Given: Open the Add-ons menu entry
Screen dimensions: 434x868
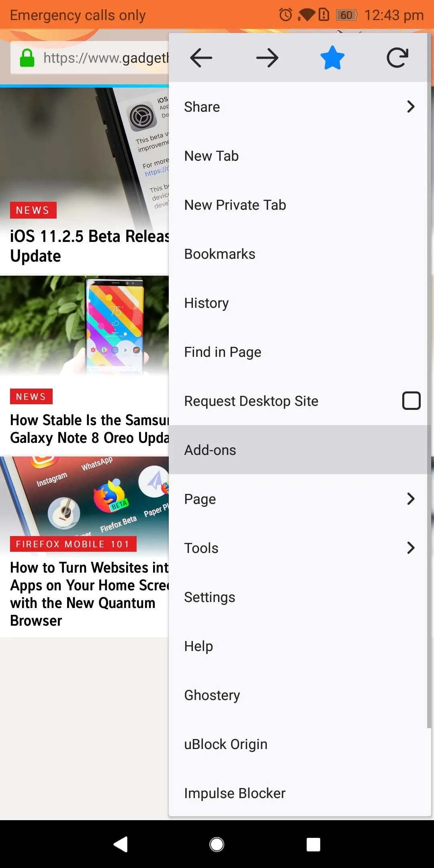Looking at the screenshot, I should click(x=298, y=450).
